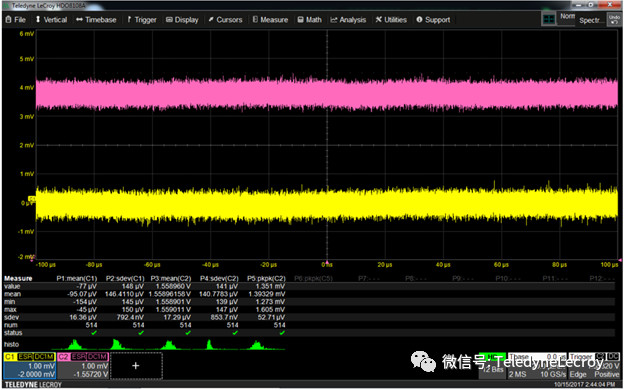Click the Norm trigger mode button

tap(566, 17)
